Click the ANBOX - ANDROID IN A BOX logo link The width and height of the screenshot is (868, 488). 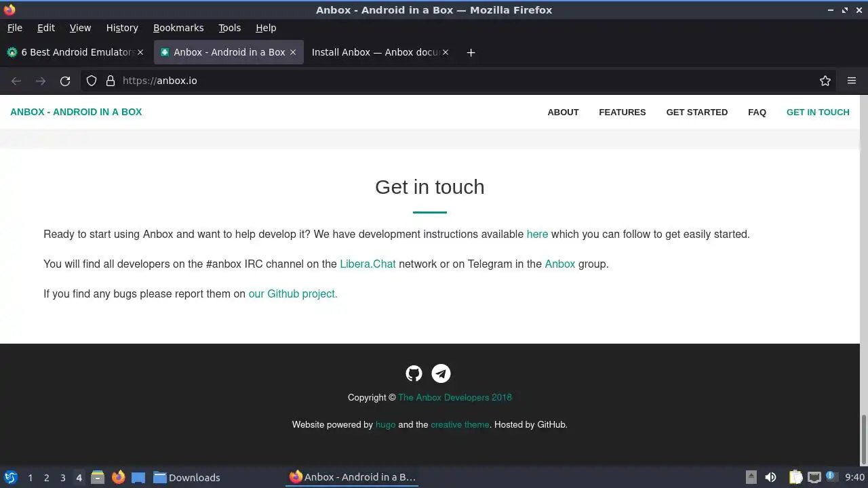coord(76,113)
